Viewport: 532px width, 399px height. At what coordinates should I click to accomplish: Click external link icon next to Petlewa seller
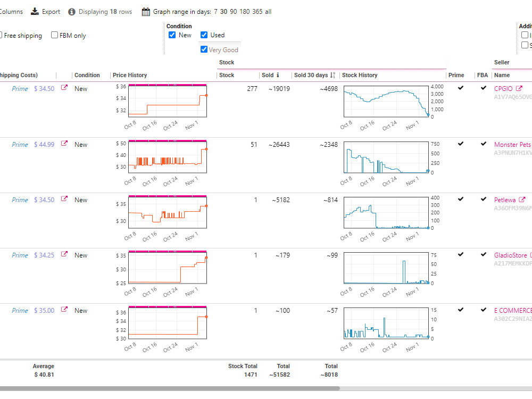(x=522, y=199)
